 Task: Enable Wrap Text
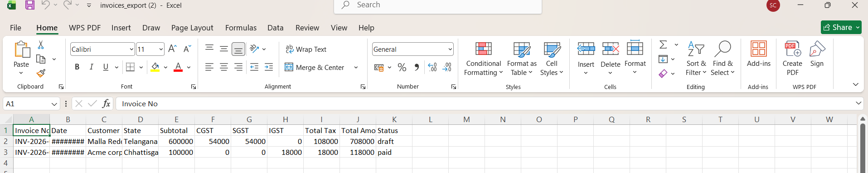tap(306, 49)
